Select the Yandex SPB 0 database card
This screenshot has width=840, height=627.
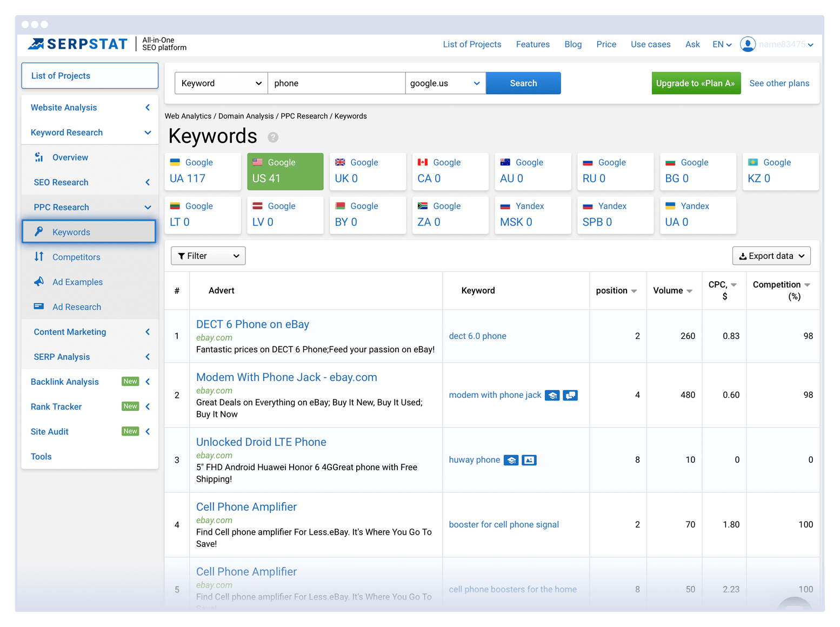[x=616, y=215]
